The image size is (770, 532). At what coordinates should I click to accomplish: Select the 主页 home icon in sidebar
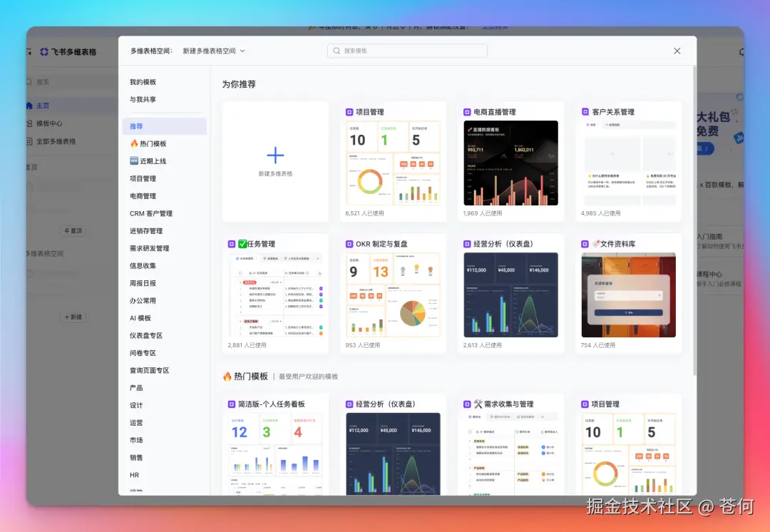coord(29,106)
